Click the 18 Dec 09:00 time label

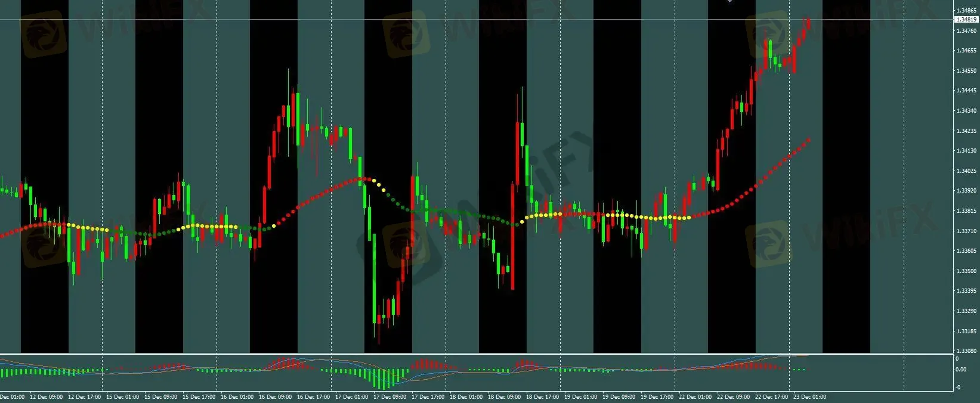[x=504, y=396]
